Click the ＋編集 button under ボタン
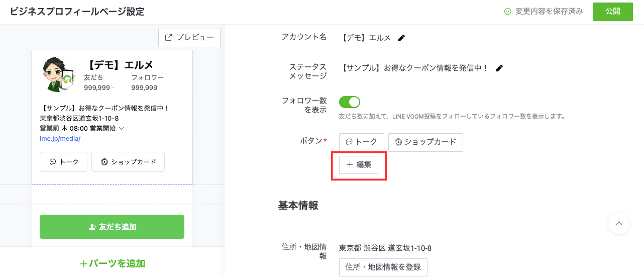644x278 pixels. coord(359,164)
